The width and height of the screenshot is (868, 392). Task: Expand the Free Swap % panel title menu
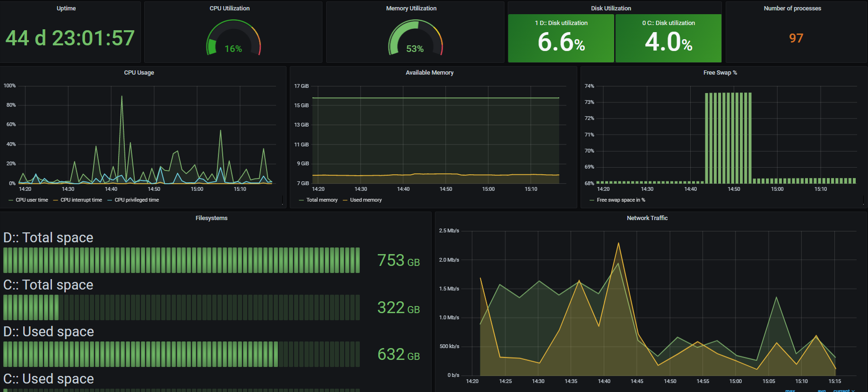720,73
